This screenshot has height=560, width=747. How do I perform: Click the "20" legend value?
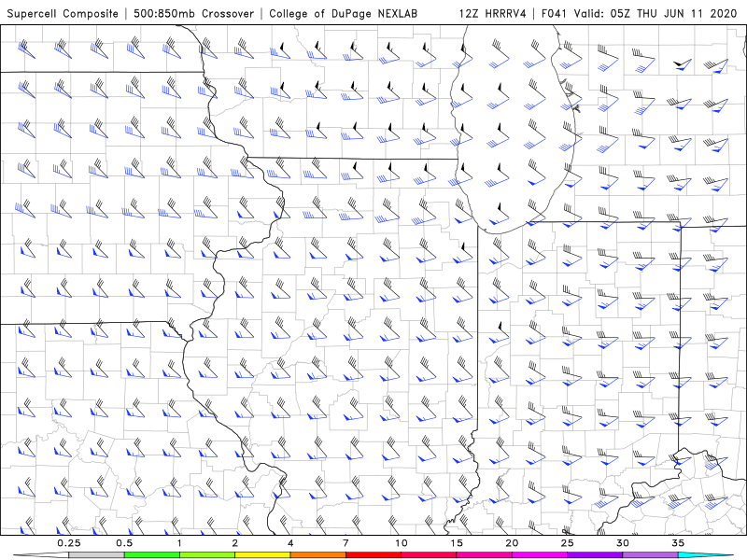512,543
